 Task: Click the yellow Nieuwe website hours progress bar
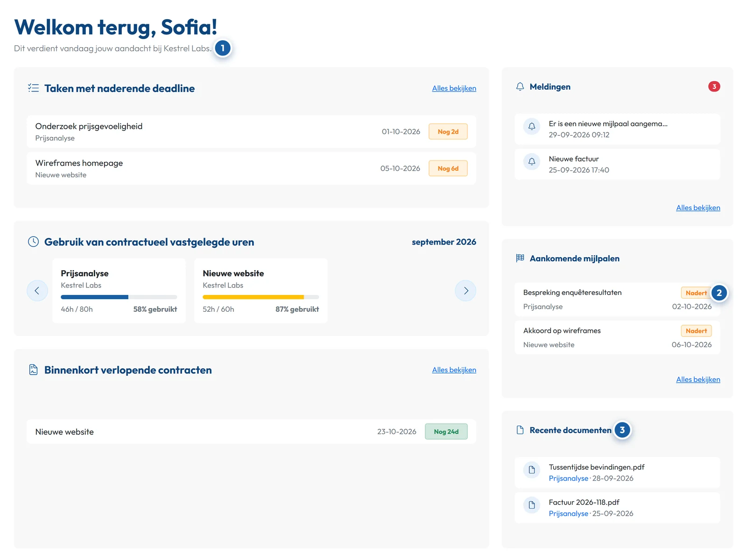(x=261, y=297)
